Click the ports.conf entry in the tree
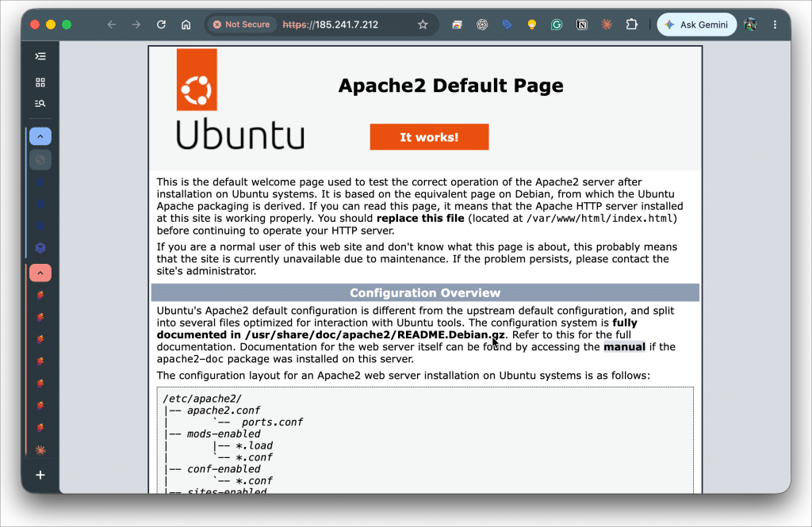The image size is (812, 527). 273,422
